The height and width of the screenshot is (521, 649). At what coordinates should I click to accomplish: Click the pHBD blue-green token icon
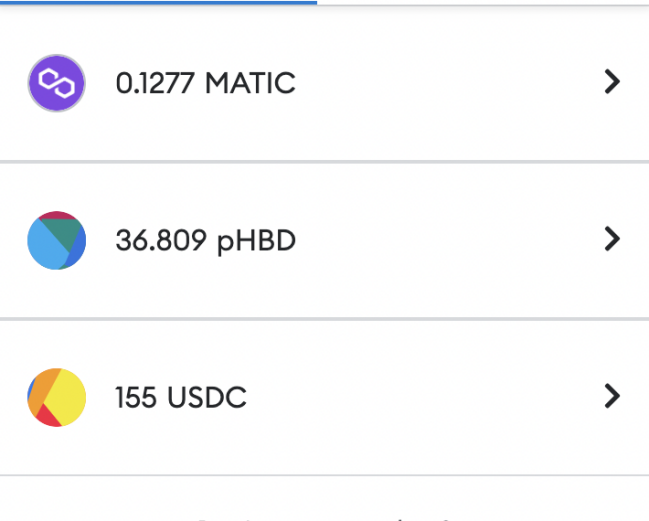57,240
